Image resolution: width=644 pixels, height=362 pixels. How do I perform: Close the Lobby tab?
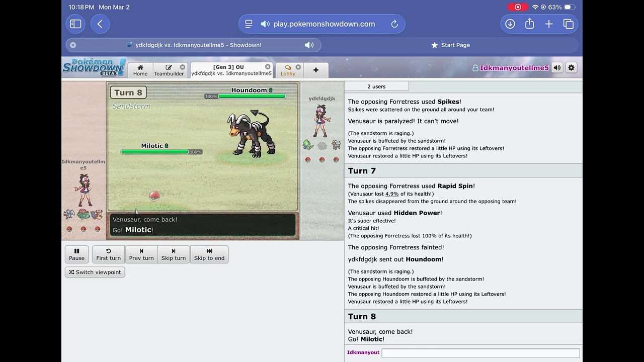click(298, 67)
